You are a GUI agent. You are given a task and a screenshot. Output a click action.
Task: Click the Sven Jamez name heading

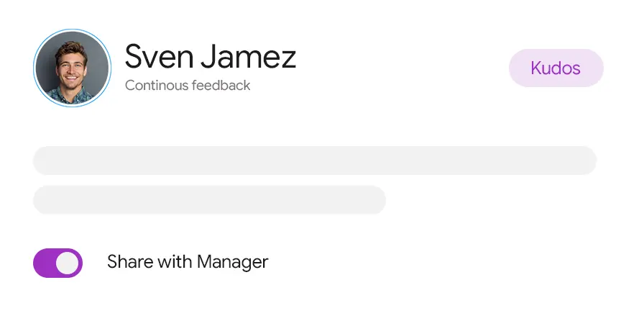(x=210, y=56)
